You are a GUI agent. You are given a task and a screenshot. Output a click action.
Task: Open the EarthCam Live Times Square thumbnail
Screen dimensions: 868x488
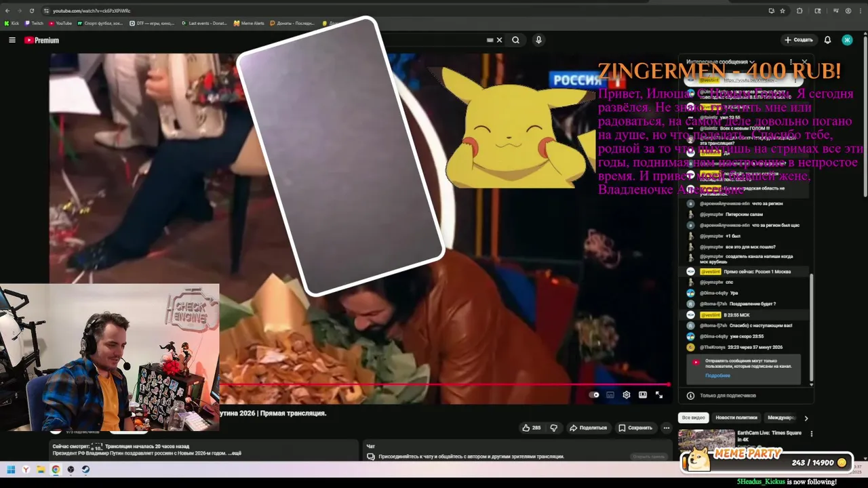[706, 440]
